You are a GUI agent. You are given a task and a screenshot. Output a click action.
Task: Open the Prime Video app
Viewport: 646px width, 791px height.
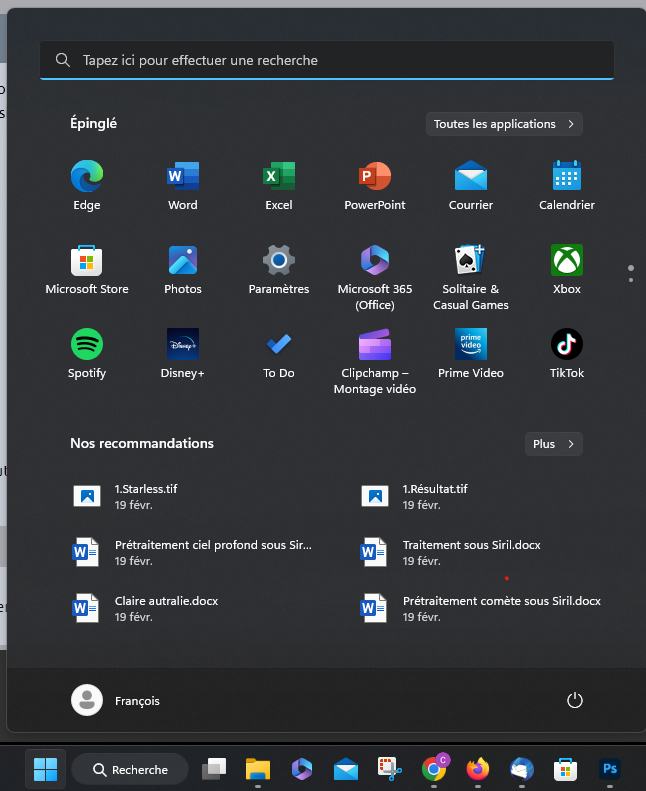click(x=471, y=354)
